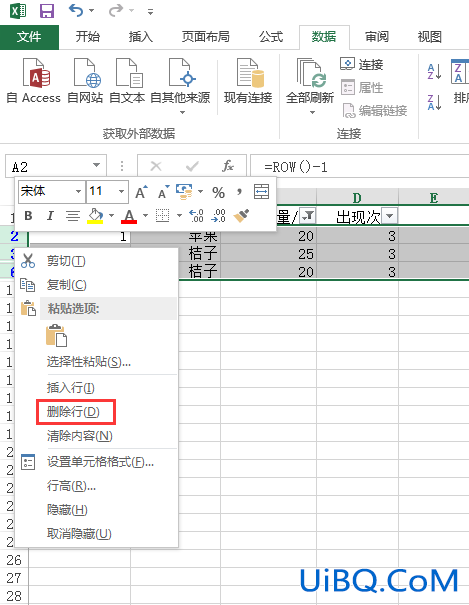
Task: Switch to the 公式 (Formulas) tab
Action: 271,37
